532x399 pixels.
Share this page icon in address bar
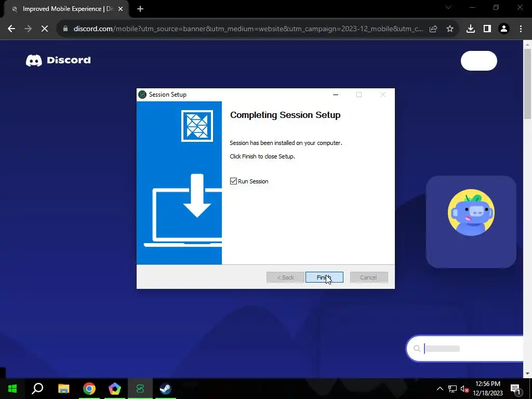coord(433,29)
